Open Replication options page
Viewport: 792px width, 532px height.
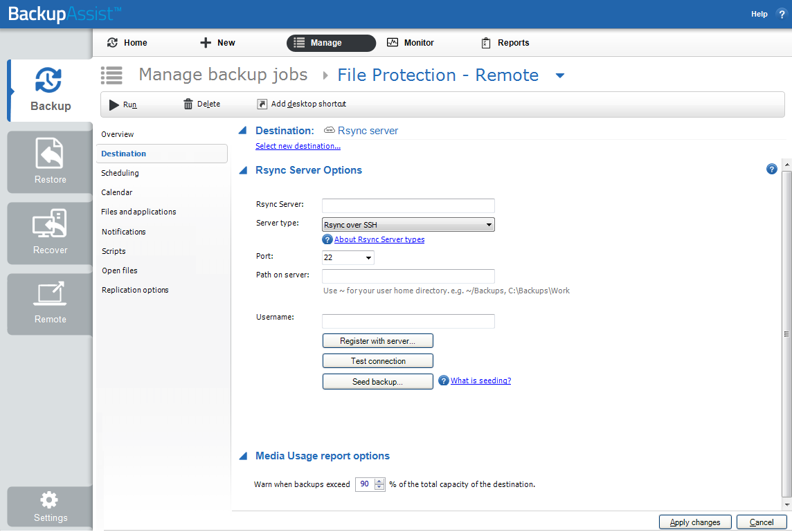pyautogui.click(x=135, y=291)
